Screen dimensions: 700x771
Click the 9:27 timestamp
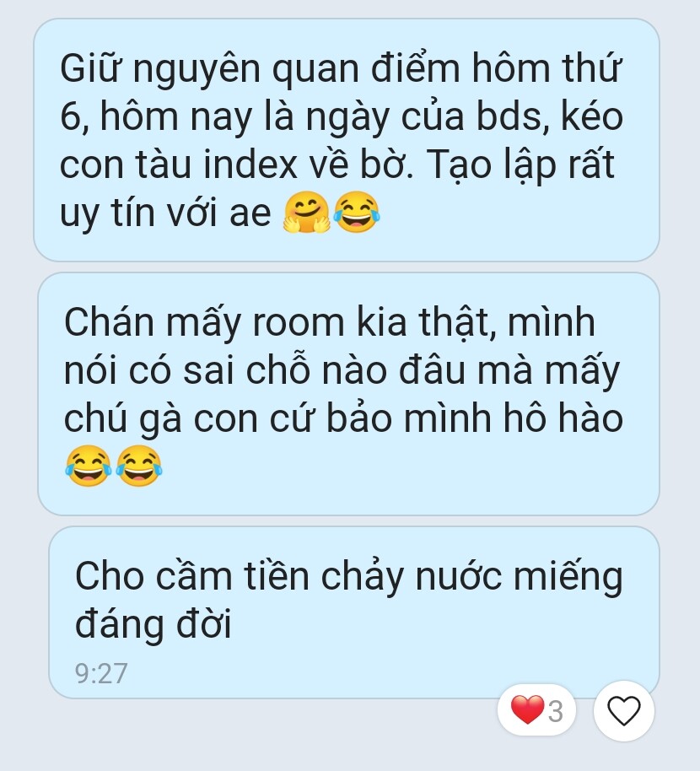click(x=101, y=673)
